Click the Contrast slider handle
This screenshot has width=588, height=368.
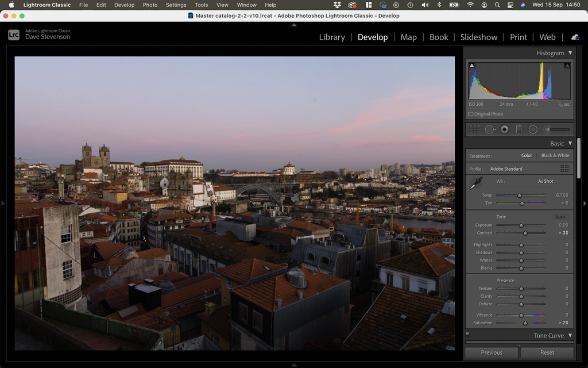pos(525,233)
